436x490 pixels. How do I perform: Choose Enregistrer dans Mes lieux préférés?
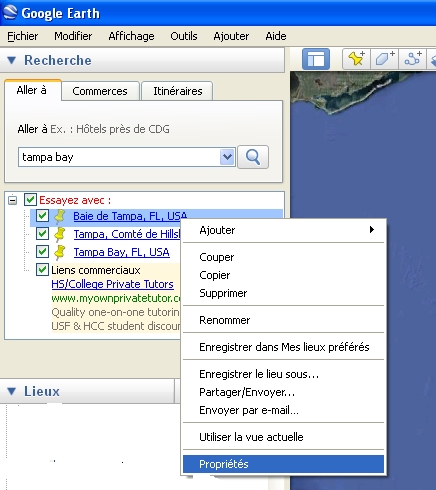click(283, 347)
